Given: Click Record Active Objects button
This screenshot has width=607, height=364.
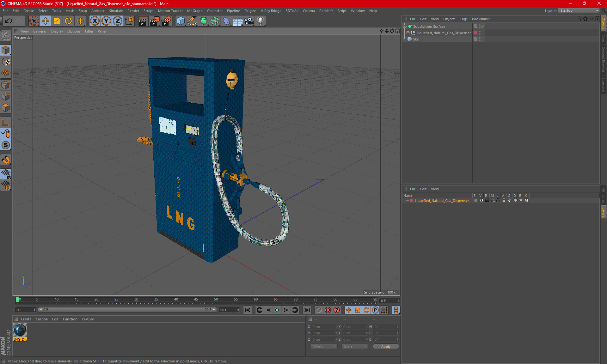Looking at the screenshot, I should [319, 310].
